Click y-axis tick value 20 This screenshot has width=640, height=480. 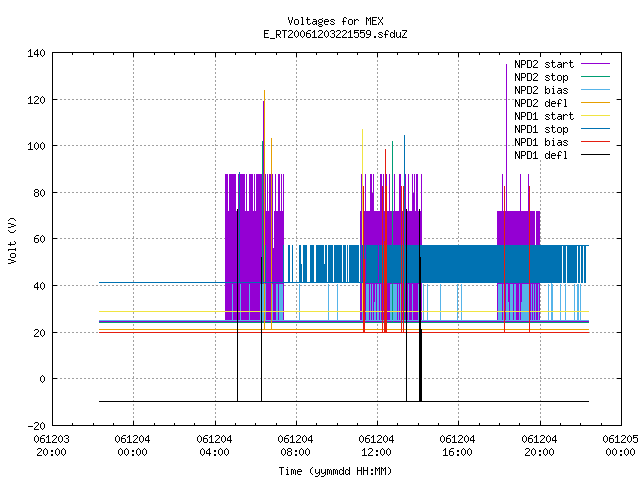click(x=39, y=333)
